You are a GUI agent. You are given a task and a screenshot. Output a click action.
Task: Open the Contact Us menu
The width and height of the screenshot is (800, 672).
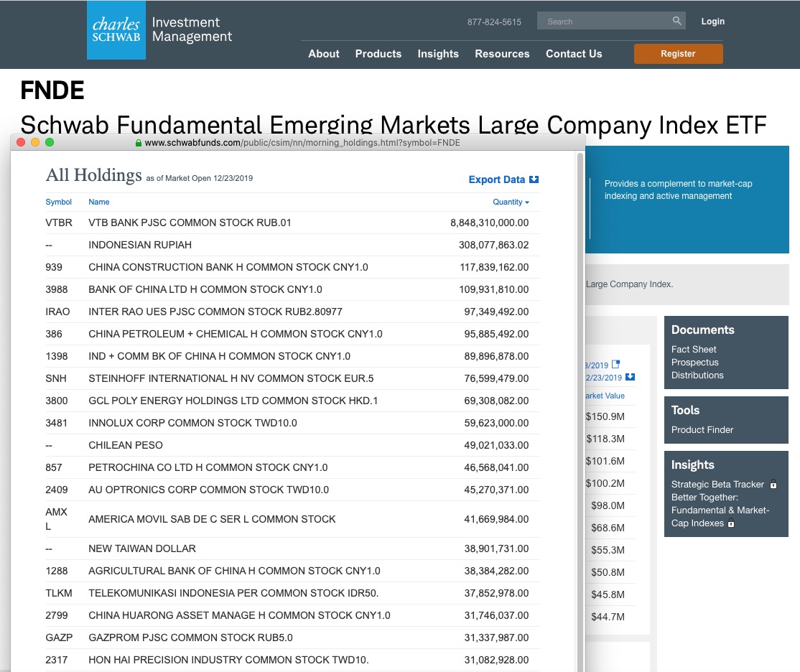574,54
